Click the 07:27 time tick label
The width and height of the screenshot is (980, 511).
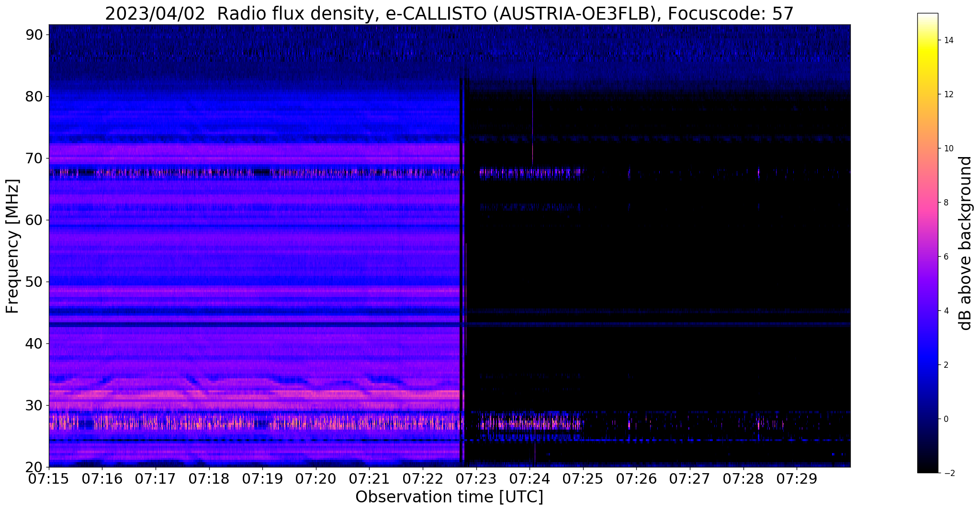point(690,479)
